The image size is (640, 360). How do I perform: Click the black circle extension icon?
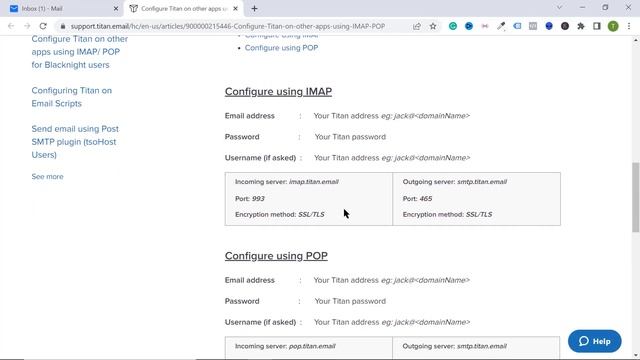[x=565, y=26]
